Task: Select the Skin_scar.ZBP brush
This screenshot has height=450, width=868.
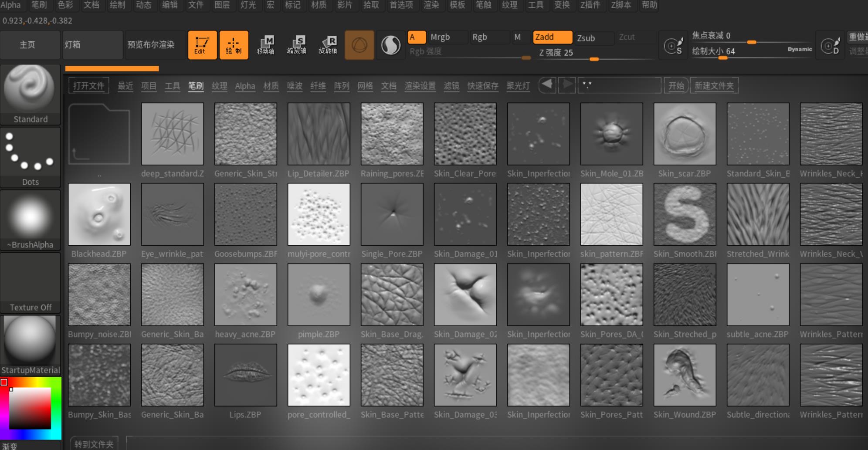Action: click(x=685, y=134)
